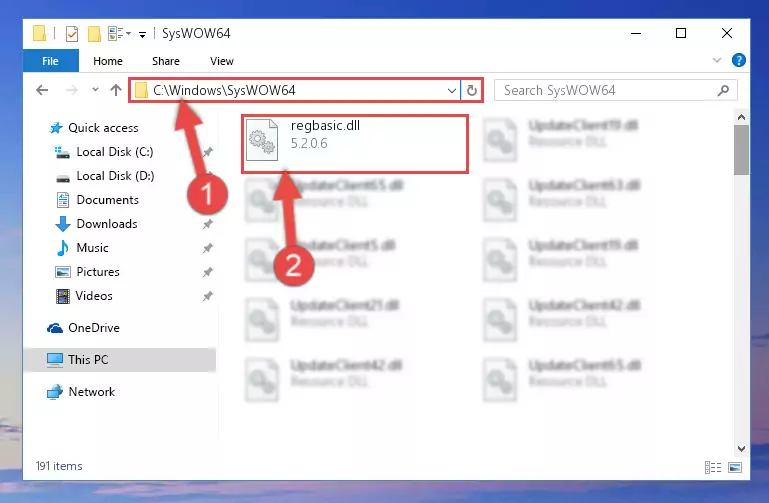Close the SysWOW64 window
Image resolution: width=769 pixels, height=503 pixels.
click(x=727, y=33)
